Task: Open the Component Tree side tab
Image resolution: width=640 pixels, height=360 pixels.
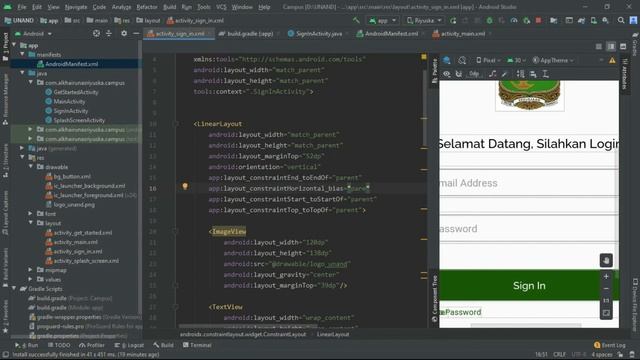Action: [435, 299]
